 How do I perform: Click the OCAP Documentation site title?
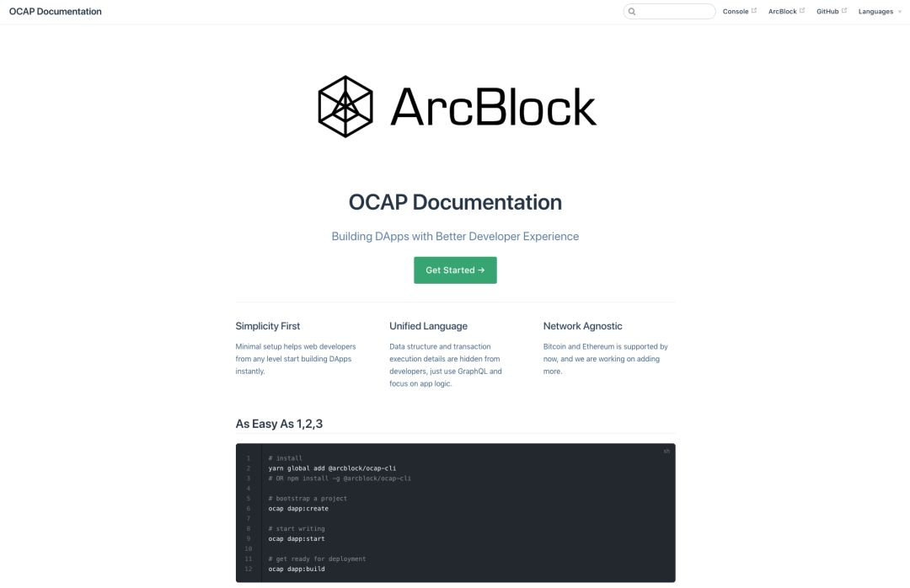(x=55, y=12)
